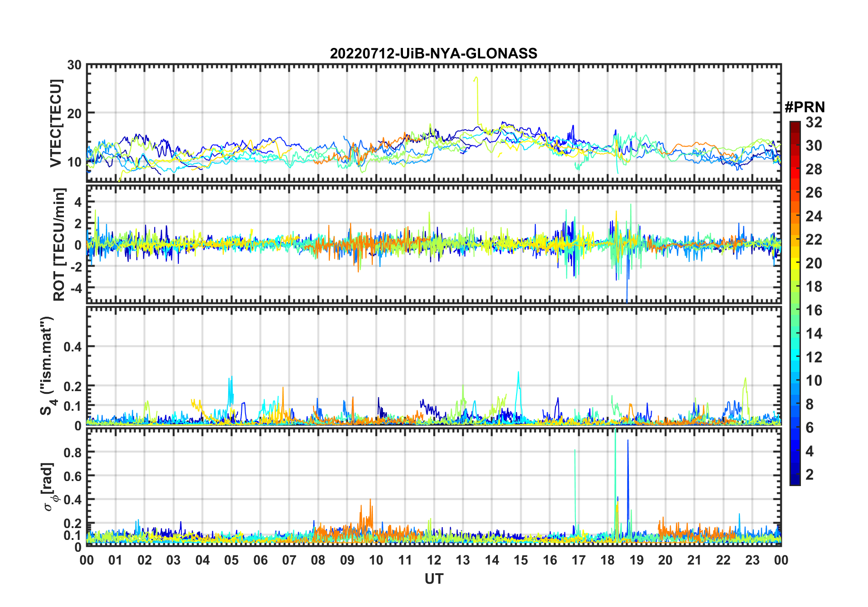The image size is (868, 607).
Task: Click x-axis tick label 21
Action: (x=695, y=560)
